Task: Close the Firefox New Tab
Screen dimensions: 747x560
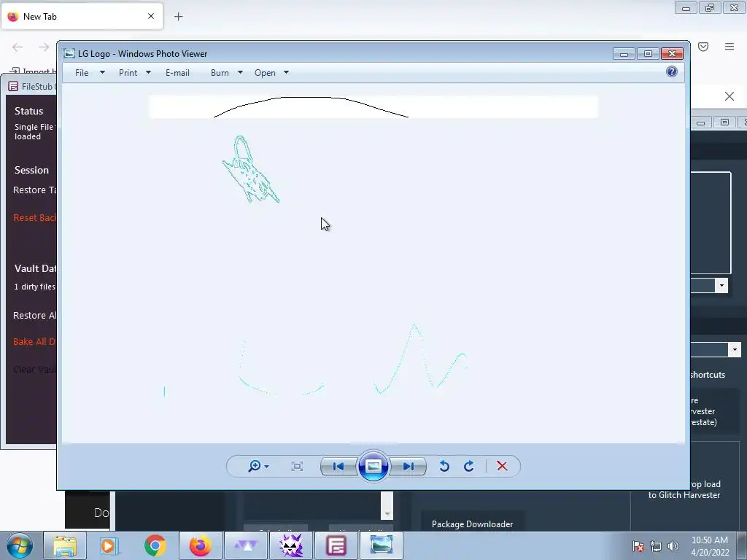Action: point(151,16)
